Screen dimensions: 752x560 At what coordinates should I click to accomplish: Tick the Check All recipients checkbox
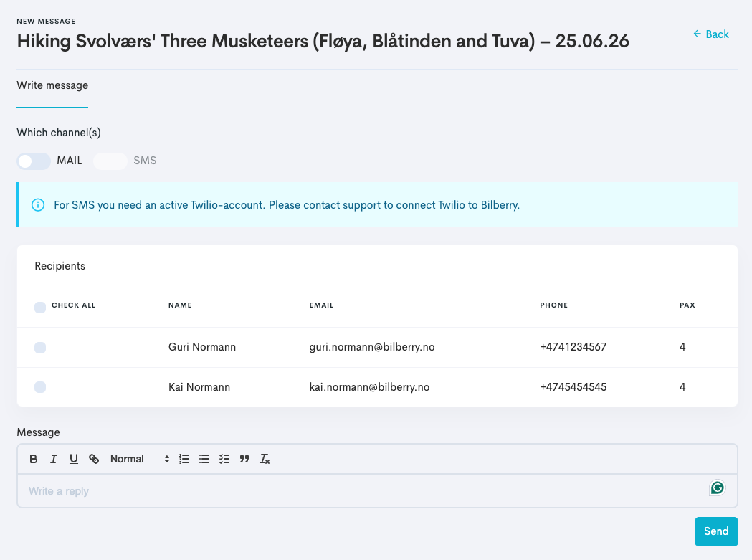coord(40,308)
